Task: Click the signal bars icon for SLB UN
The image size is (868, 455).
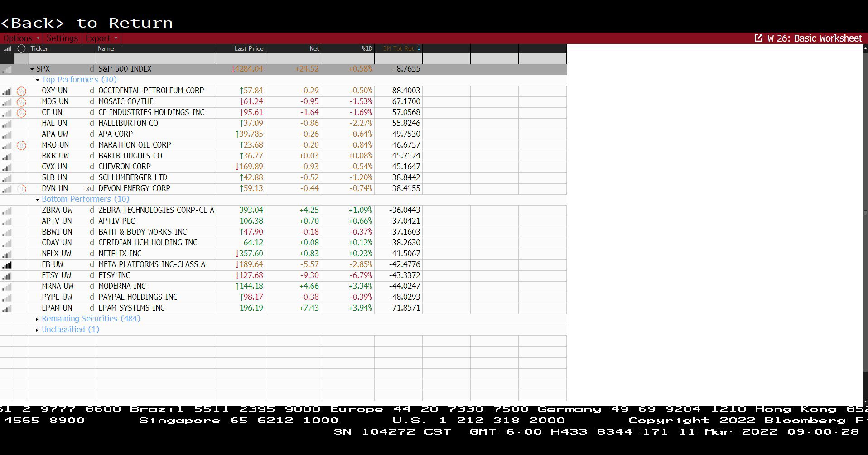Action: pos(7,178)
